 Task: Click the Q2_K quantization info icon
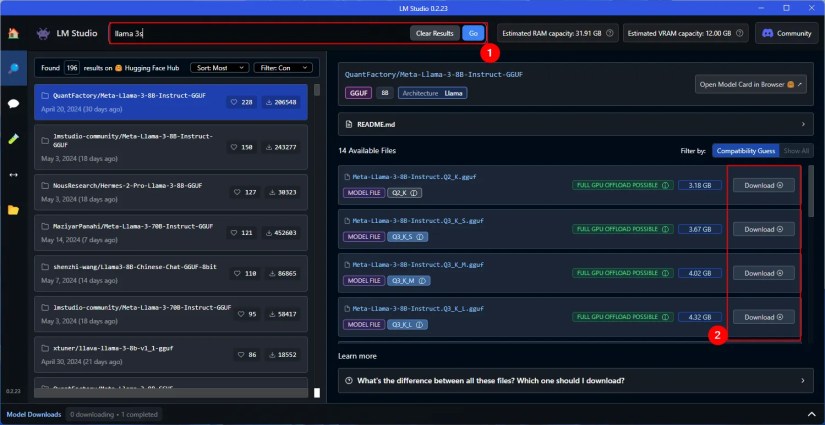point(414,193)
